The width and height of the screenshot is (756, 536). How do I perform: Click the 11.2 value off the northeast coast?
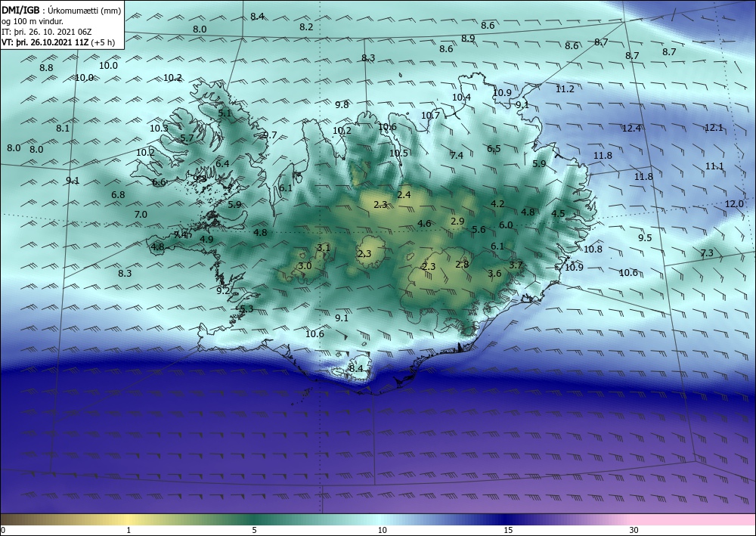[x=565, y=89]
